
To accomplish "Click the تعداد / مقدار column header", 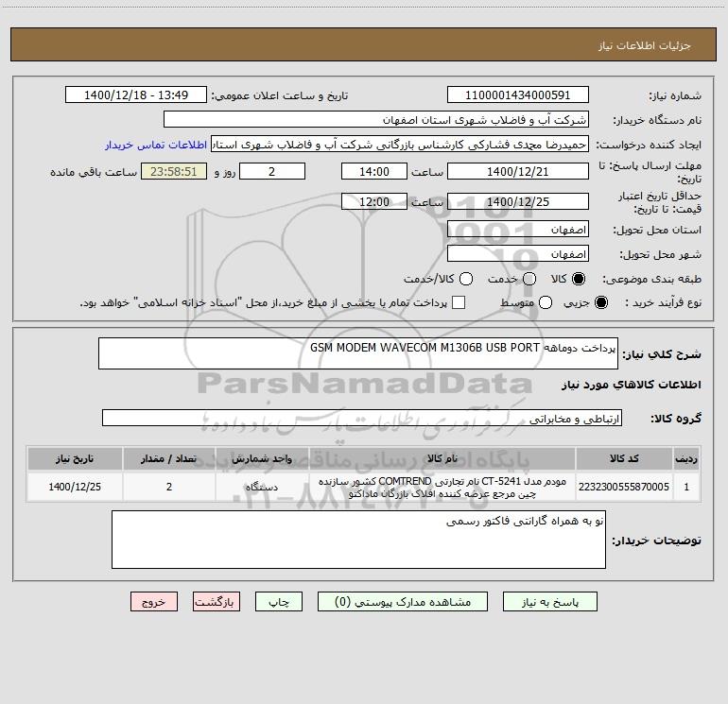I will pyautogui.click(x=169, y=458).
